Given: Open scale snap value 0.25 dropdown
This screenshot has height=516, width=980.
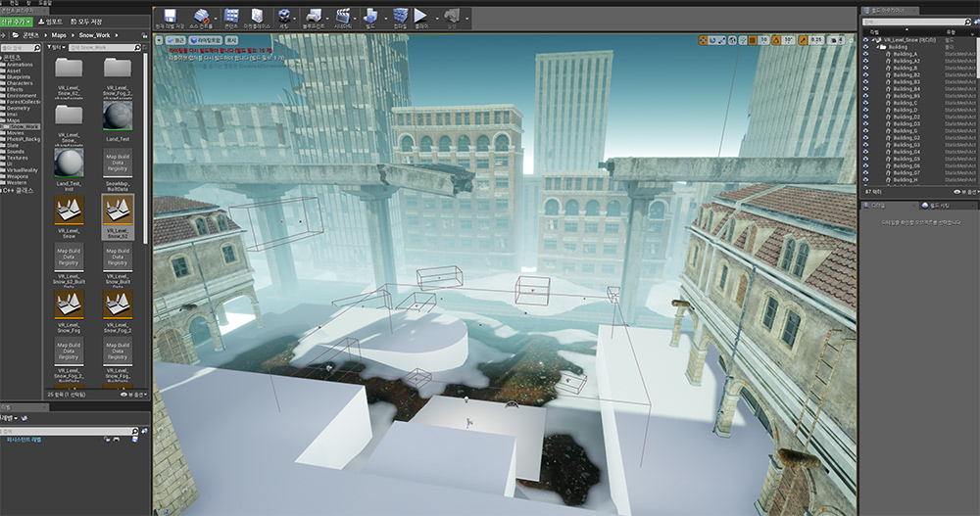Looking at the screenshot, I should click(x=816, y=40).
